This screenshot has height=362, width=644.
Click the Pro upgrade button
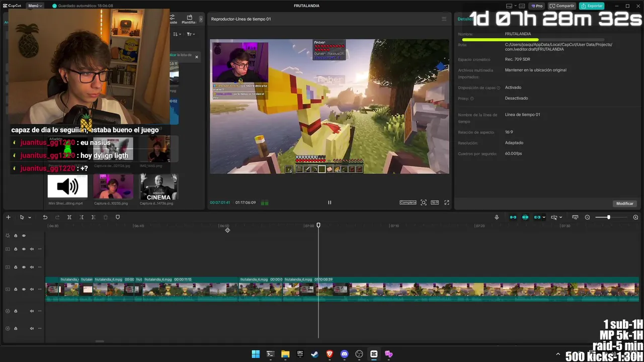tap(536, 6)
